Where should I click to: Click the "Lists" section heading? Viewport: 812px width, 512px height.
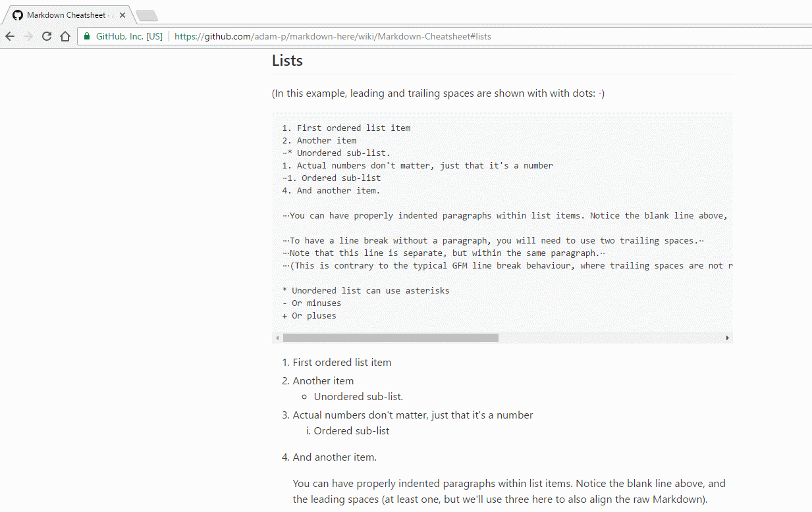click(287, 61)
